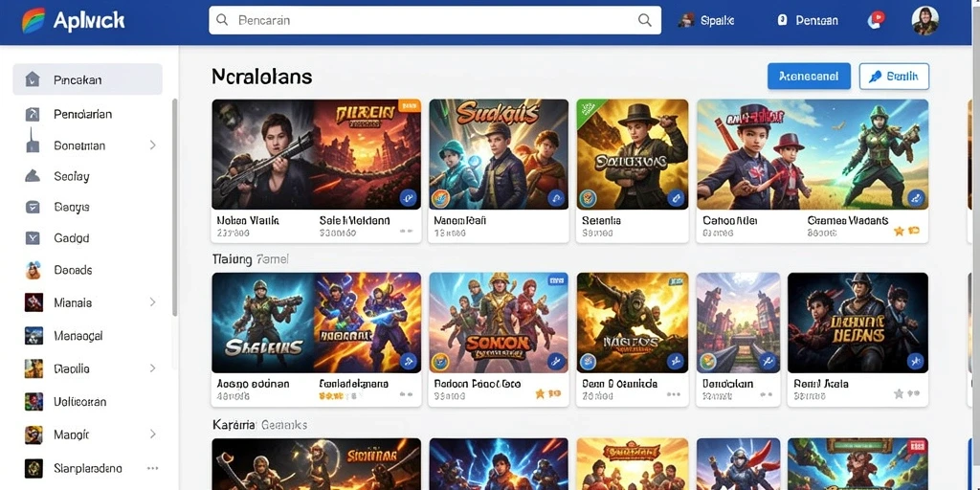This screenshot has height=490, width=980.
Task: Open the user profile avatar
Action: [x=925, y=21]
